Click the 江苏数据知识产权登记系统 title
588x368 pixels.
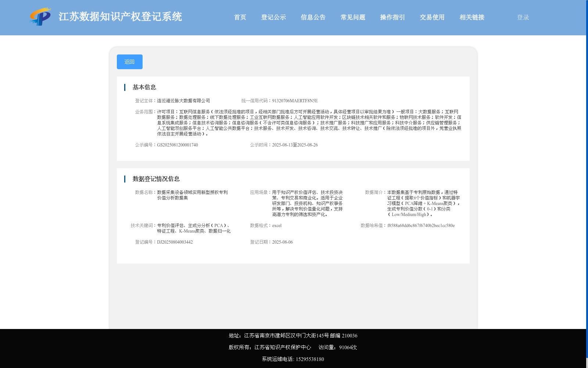pos(120,17)
